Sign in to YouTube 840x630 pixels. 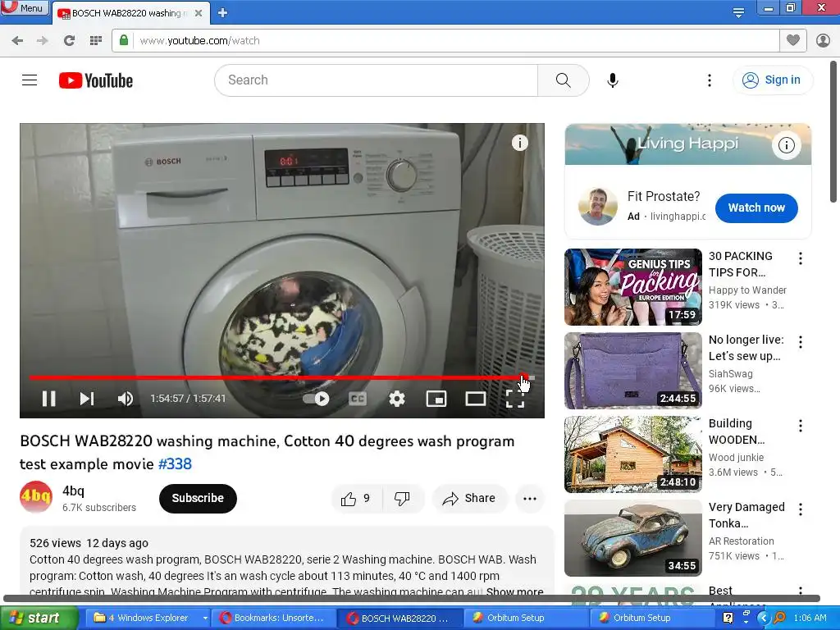coord(772,80)
